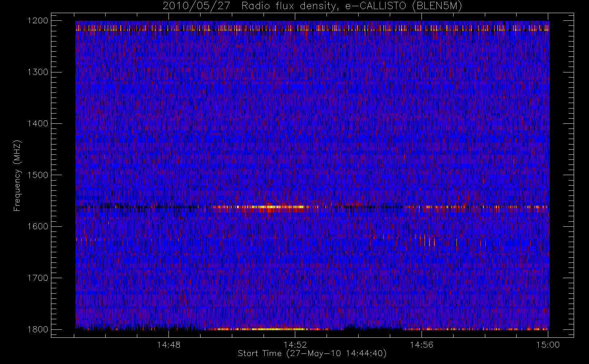Click the 14:52 time tick label

coord(295,345)
